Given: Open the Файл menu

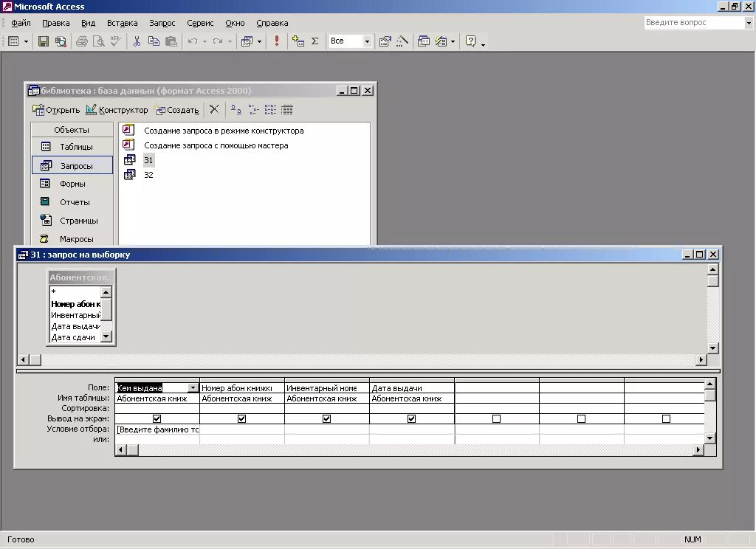Looking at the screenshot, I should coord(21,23).
